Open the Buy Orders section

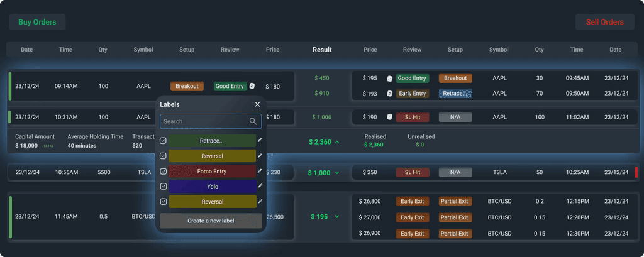(37, 22)
